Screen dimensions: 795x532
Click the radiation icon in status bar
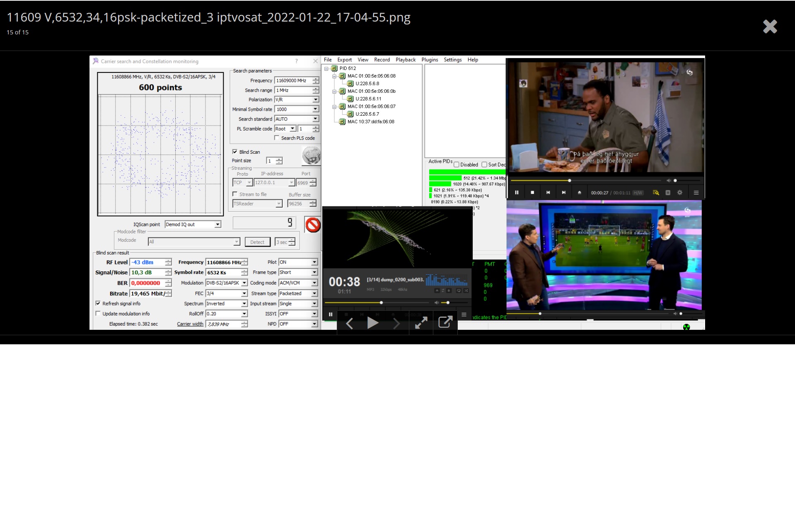point(686,327)
